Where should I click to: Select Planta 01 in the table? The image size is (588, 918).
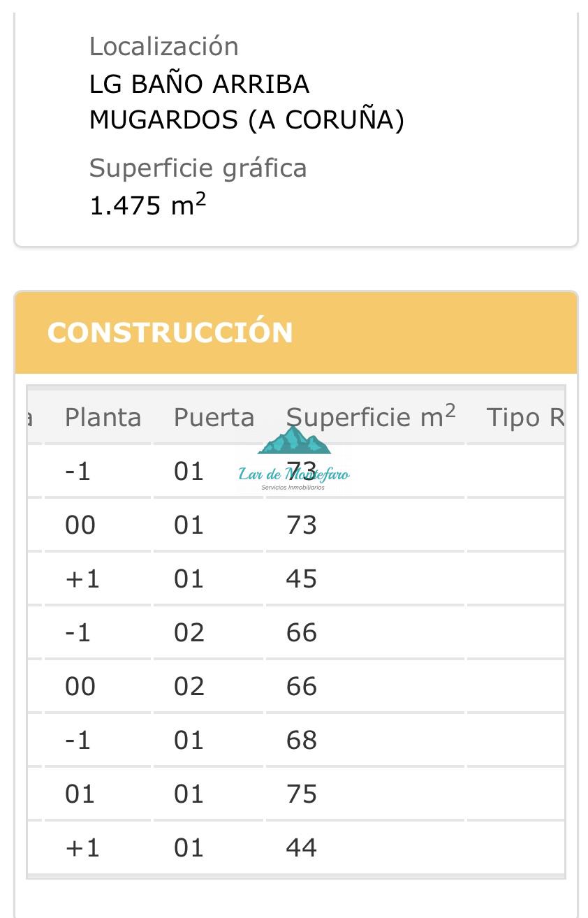pos(80,794)
